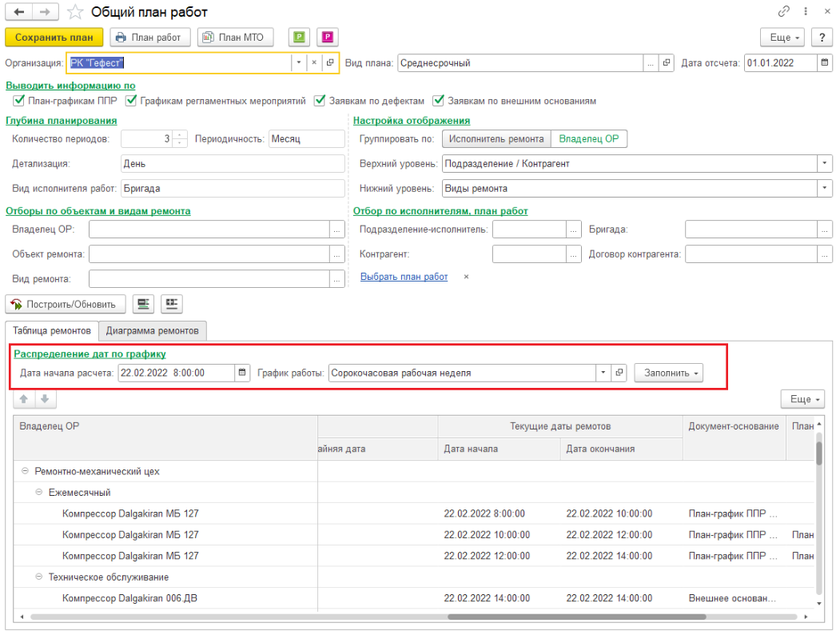Click the back navigation arrow
Image resolution: width=840 pixels, height=631 pixels.
(x=19, y=12)
